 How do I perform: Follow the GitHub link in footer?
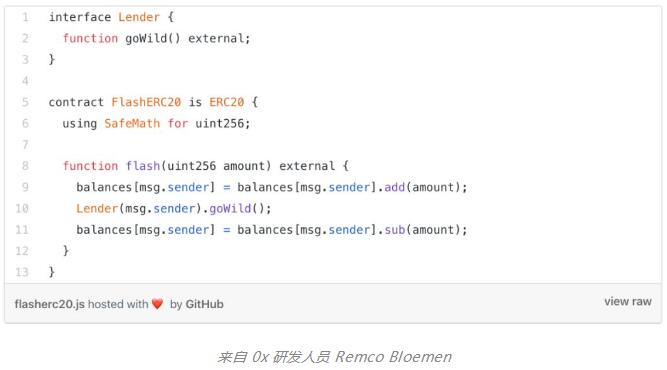204,304
